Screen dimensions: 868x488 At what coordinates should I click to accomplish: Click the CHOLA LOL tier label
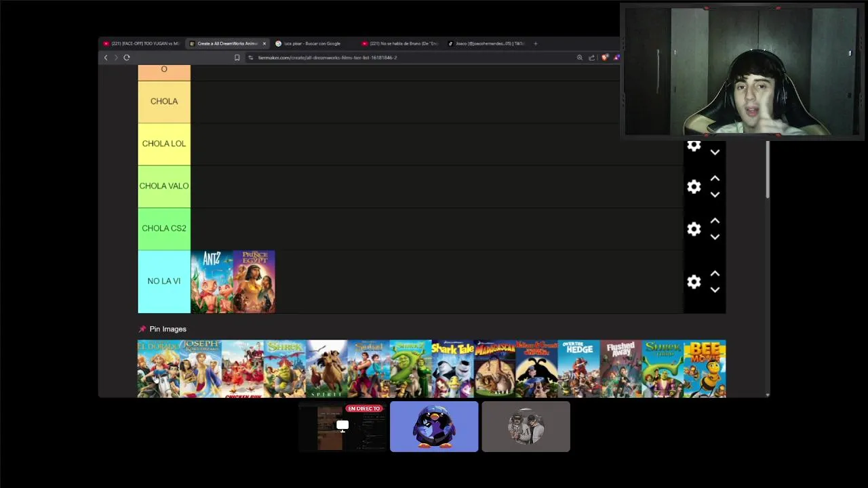tap(164, 144)
